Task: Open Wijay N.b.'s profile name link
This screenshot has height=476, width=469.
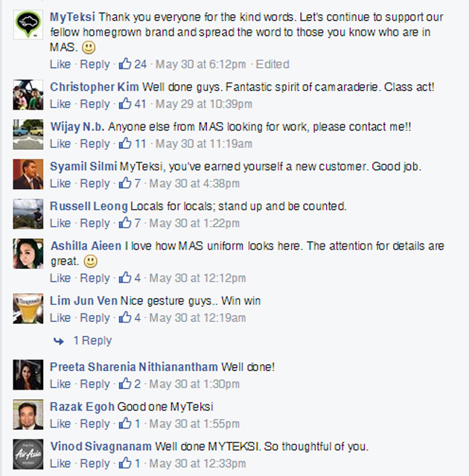Action: (x=77, y=127)
